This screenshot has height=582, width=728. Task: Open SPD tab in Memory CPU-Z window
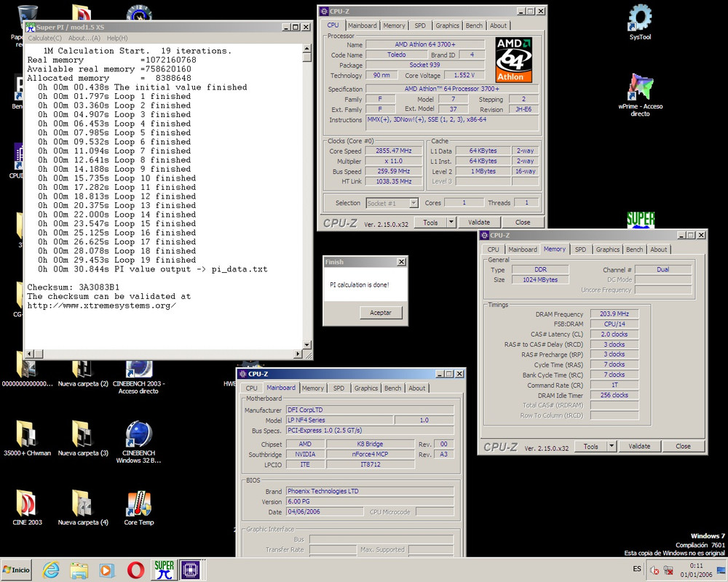[580, 250]
